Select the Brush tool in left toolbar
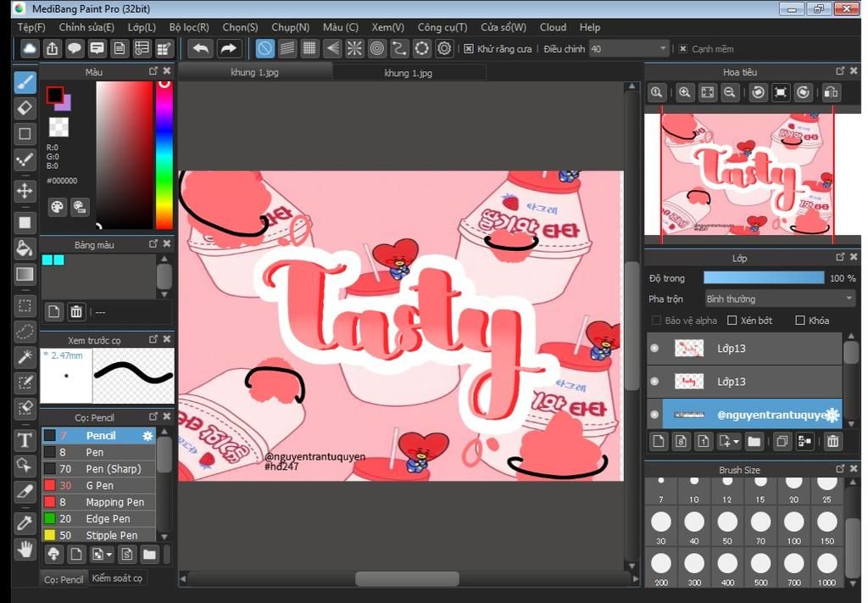Viewport: 868px width, 603px height. pos(25,82)
